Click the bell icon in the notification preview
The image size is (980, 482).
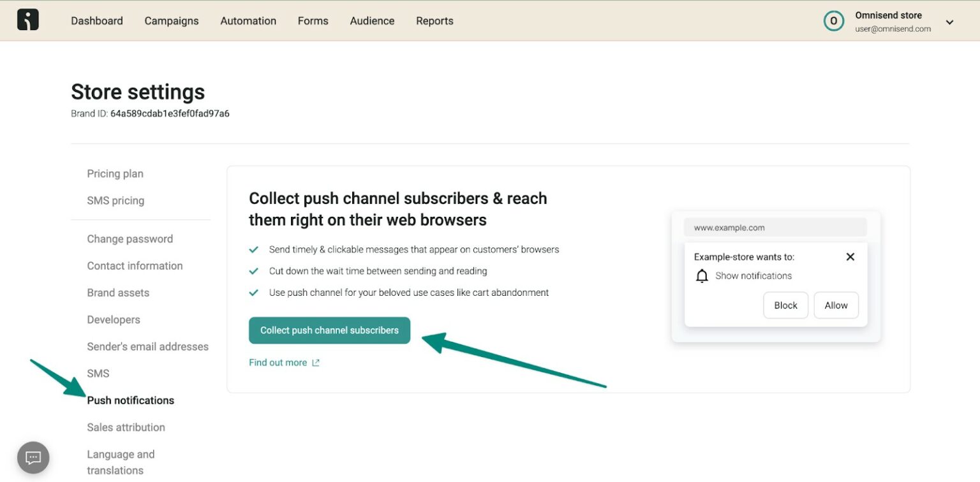tap(702, 275)
